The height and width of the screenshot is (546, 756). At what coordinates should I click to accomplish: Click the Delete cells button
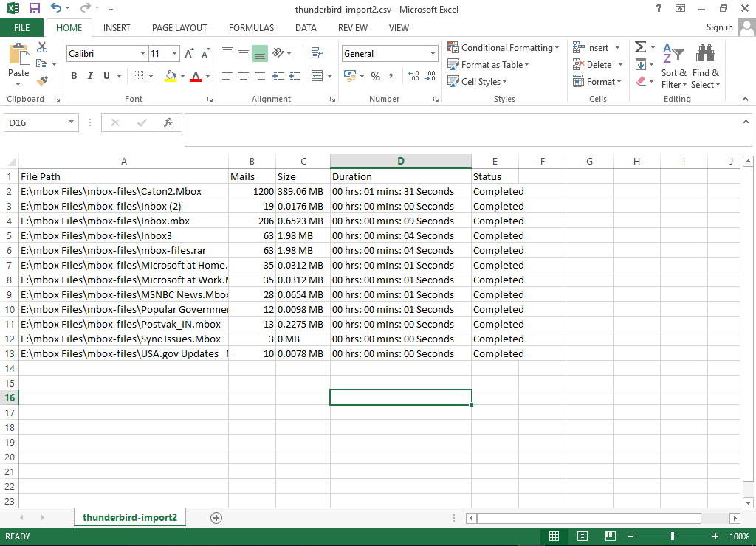593,65
